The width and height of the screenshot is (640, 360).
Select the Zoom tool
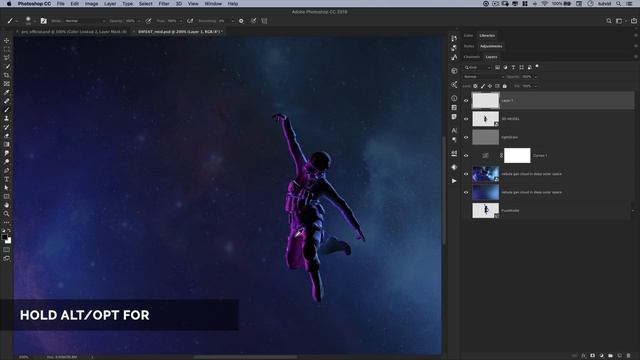pos(7,213)
